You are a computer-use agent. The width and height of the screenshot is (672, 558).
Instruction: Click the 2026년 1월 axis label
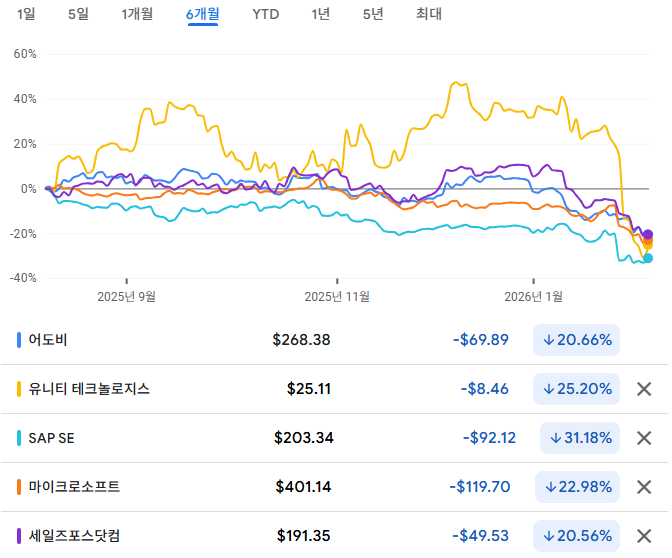(x=534, y=297)
